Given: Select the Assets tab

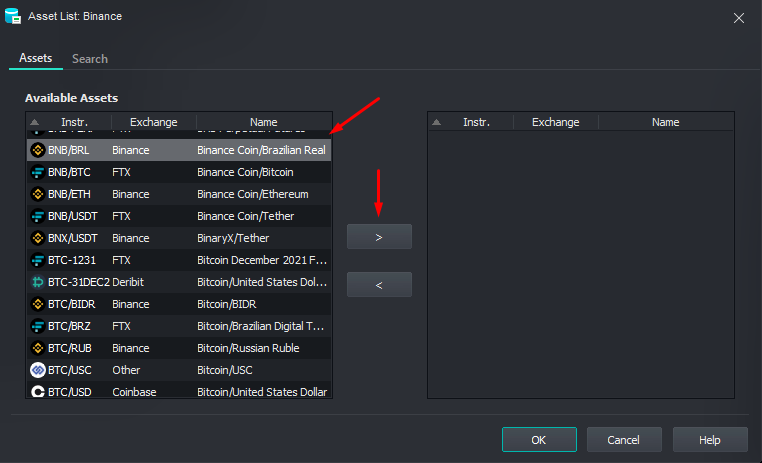Looking at the screenshot, I should 35,58.
